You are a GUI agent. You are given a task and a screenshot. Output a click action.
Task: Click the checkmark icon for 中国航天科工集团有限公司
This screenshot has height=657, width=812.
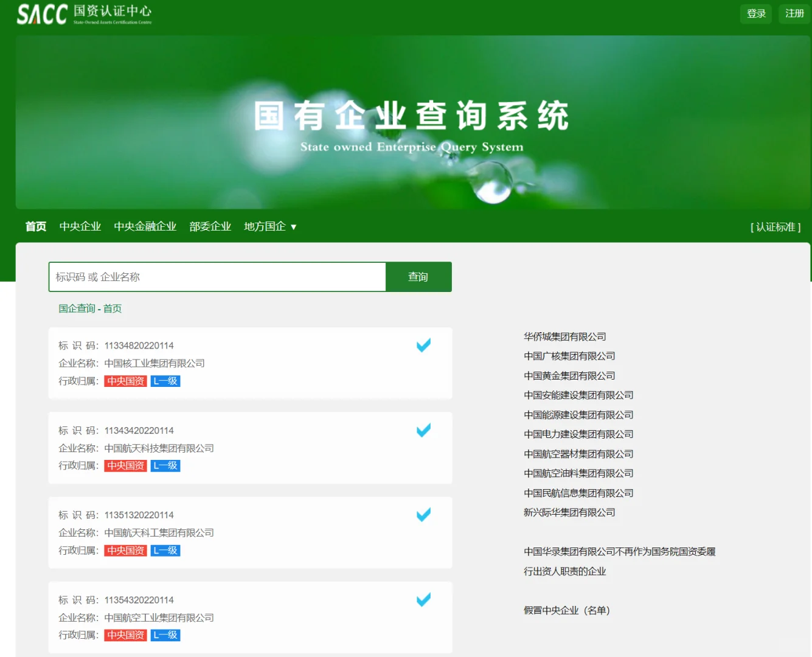(423, 515)
